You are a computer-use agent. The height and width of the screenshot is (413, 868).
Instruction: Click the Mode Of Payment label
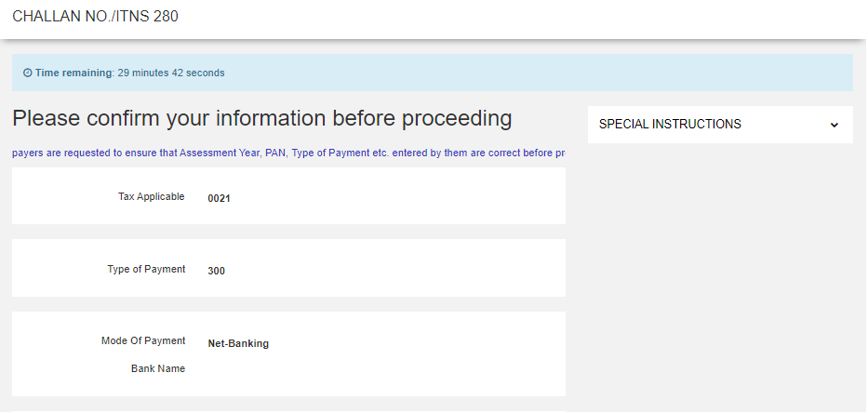[x=143, y=340]
